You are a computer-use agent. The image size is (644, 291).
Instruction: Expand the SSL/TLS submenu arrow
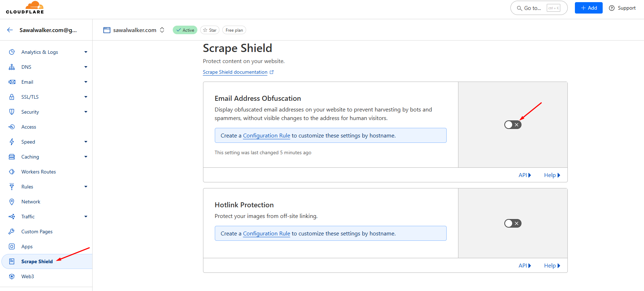pos(86,97)
